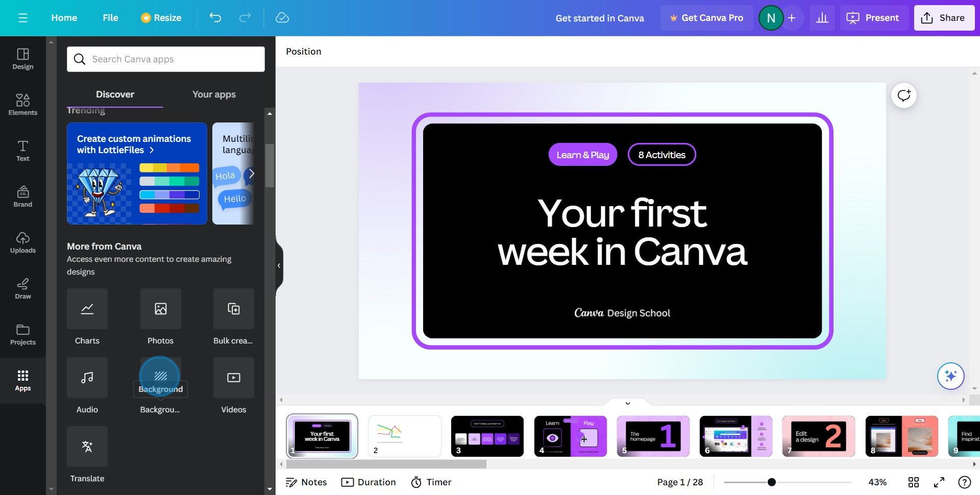The width and height of the screenshot is (980, 495).
Task: Open the Design panel in sidebar
Action: point(23,59)
